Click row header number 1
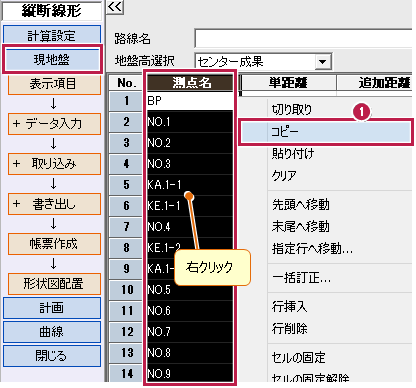Viewport: 416px width, 388px height. (126, 101)
